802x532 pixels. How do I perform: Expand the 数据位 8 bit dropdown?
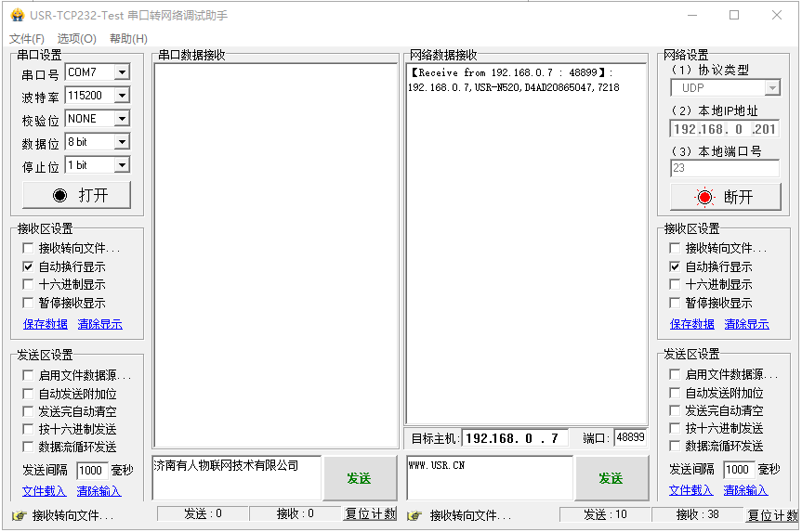122,142
